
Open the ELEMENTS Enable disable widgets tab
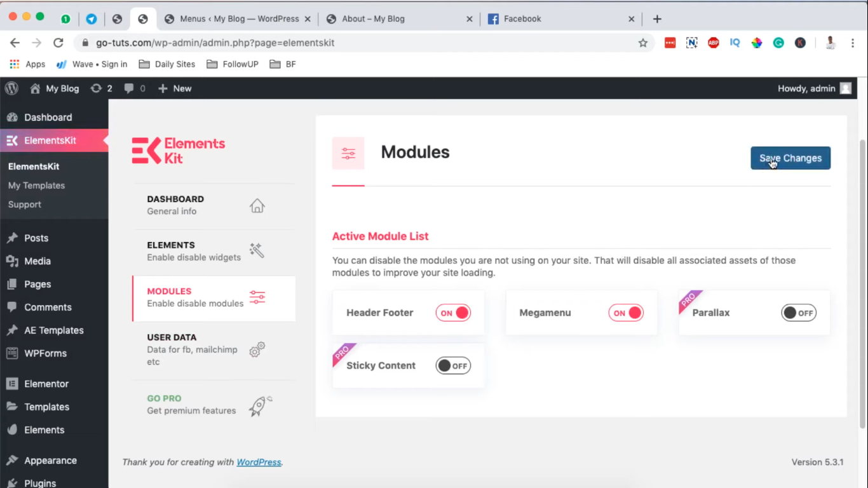pos(214,252)
